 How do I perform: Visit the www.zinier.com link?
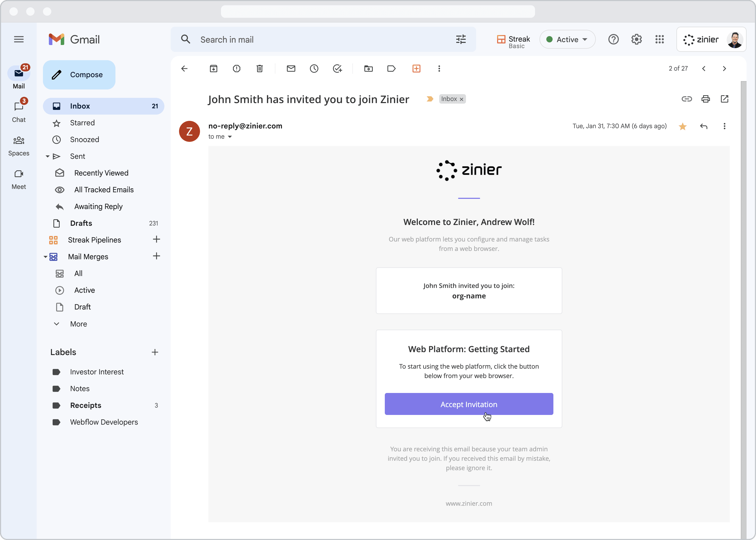point(469,503)
